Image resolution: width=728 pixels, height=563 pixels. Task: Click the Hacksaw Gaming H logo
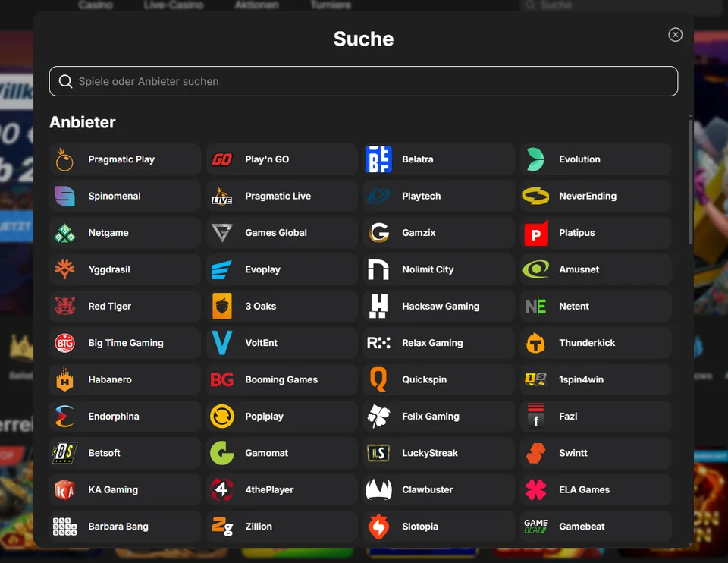click(x=378, y=306)
